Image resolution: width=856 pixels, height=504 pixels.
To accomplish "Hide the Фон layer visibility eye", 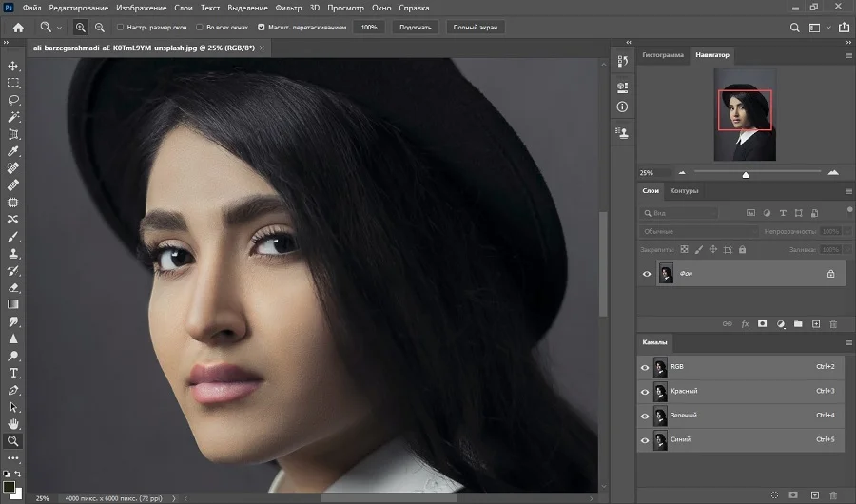I will pos(647,274).
